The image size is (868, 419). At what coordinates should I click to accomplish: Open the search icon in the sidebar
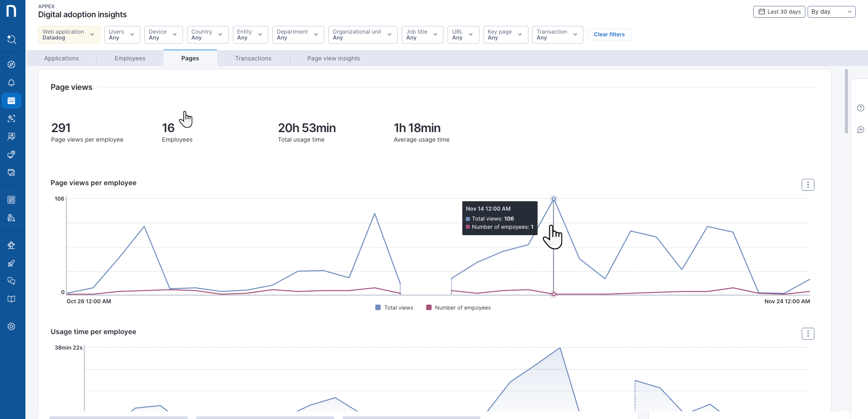12,39
